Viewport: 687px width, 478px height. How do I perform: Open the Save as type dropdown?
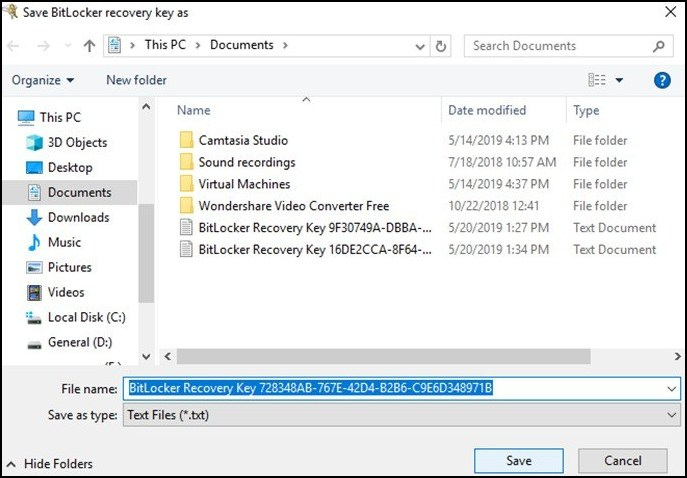coord(401,415)
